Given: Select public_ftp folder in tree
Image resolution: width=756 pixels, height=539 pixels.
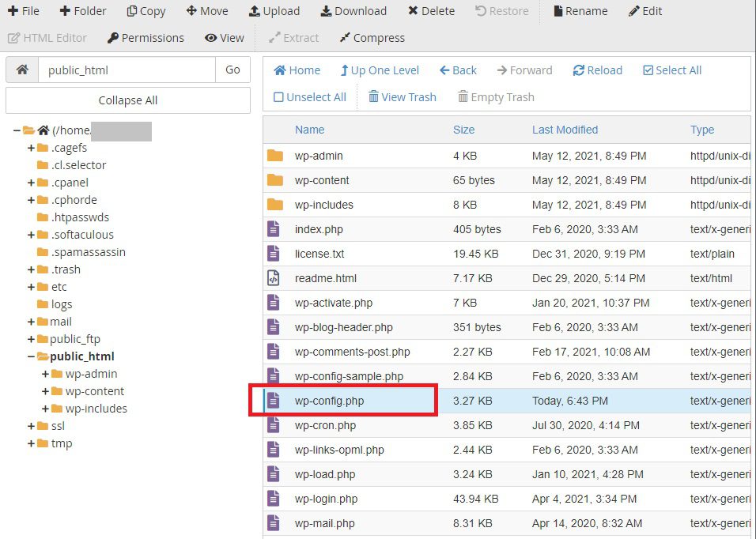Looking at the screenshot, I should point(75,339).
